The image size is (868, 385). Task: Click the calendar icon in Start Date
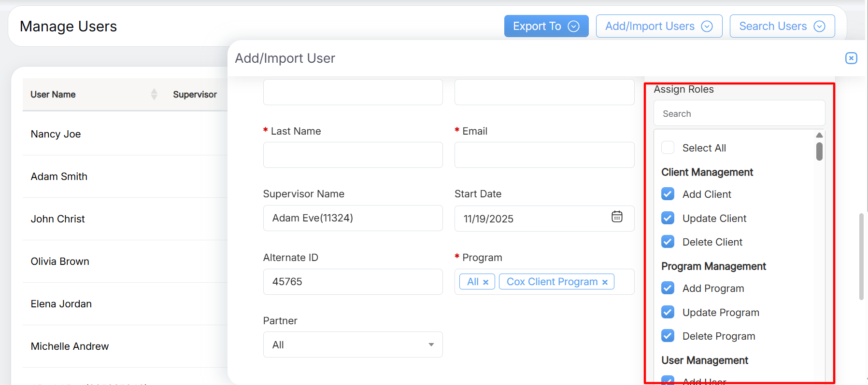click(x=617, y=217)
